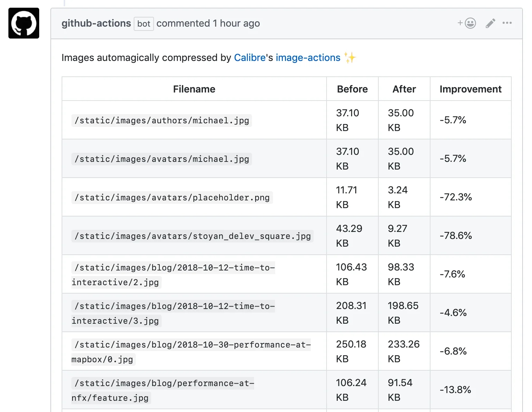The width and height of the screenshot is (532, 412).
Task: Select the -13.8% improvement value
Action: pos(455,390)
